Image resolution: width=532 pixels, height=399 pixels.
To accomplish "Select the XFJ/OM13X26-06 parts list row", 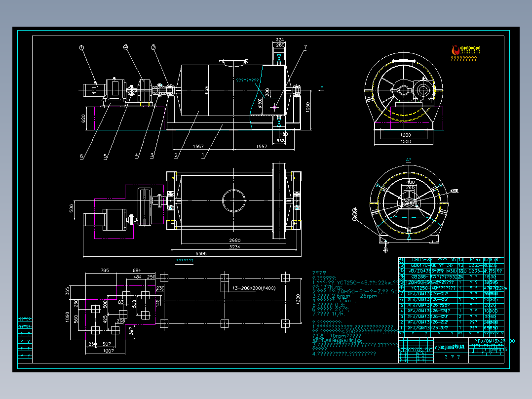I will [451, 300].
